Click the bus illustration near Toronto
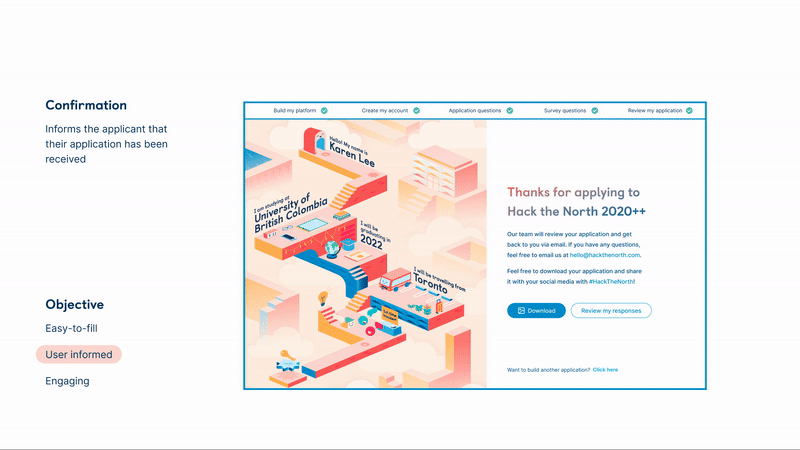This screenshot has width=800, height=450. 395,280
